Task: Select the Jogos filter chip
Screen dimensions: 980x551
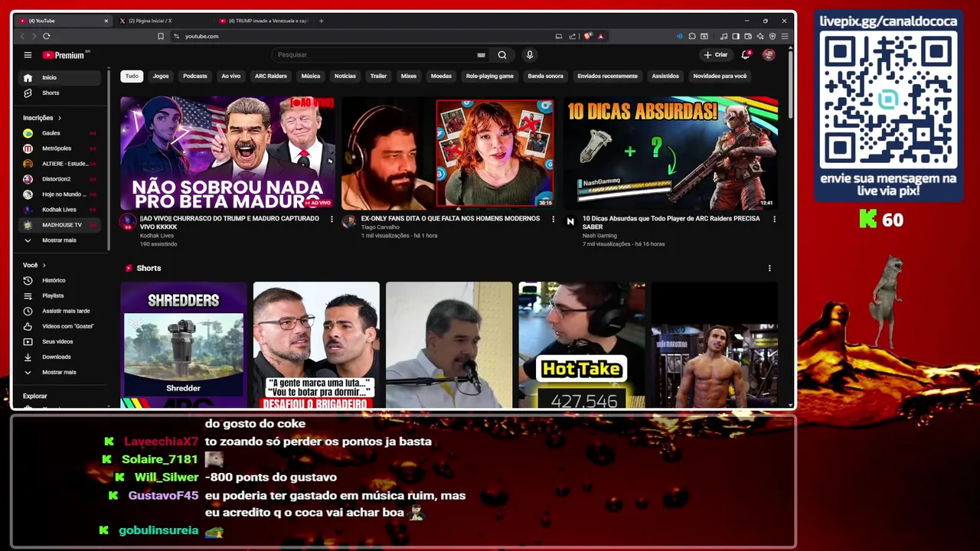Action: point(161,76)
